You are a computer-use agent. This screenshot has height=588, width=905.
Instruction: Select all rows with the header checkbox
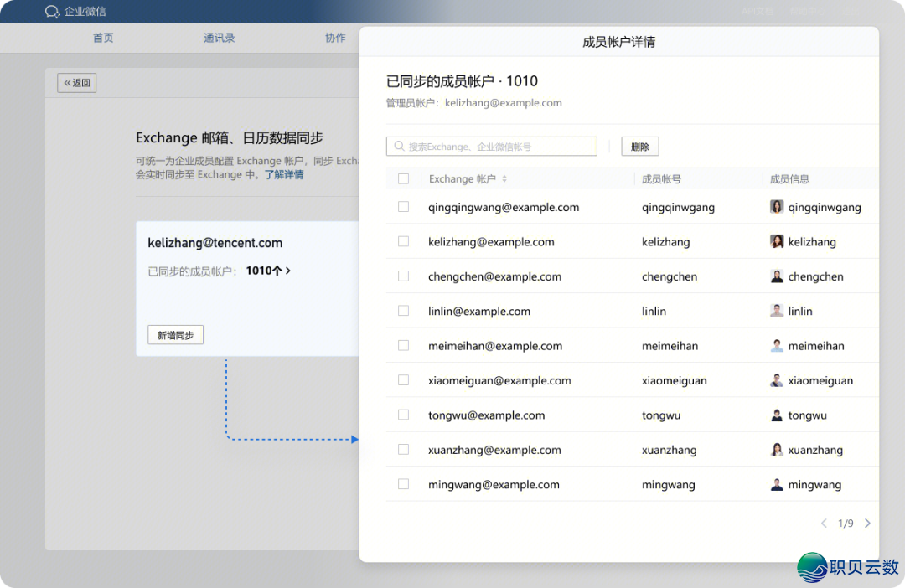pos(403,178)
